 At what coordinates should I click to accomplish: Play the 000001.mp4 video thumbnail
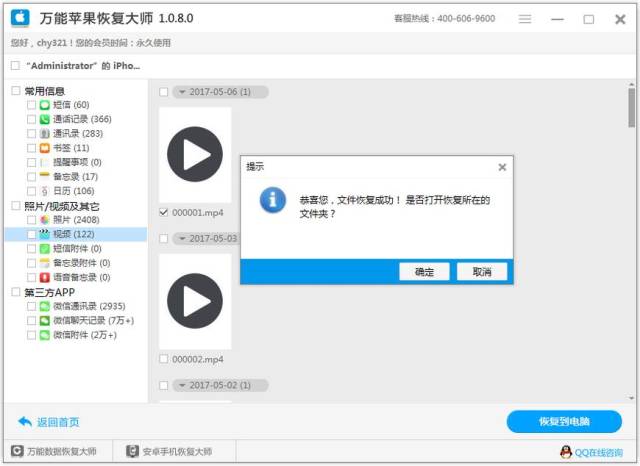tap(195, 154)
